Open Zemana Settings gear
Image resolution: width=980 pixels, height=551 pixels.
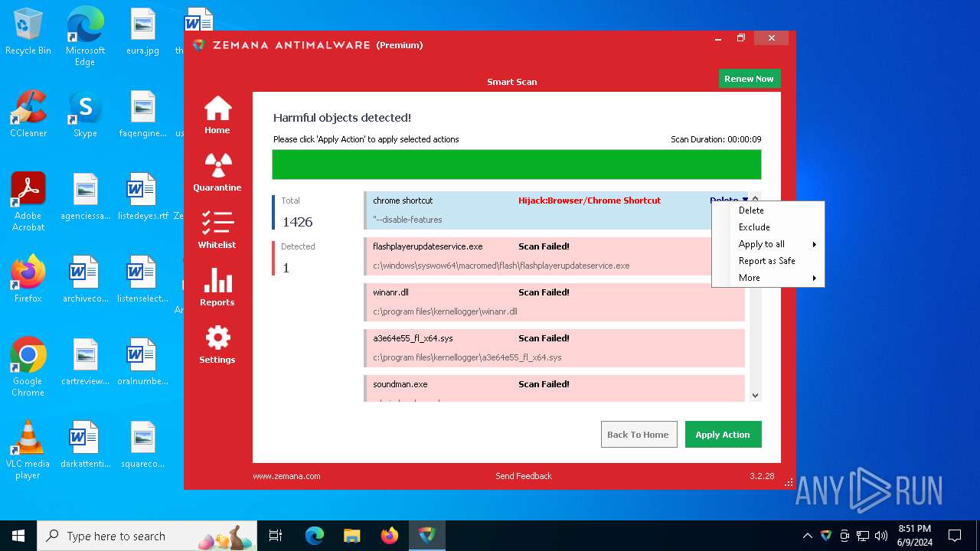pos(217,344)
